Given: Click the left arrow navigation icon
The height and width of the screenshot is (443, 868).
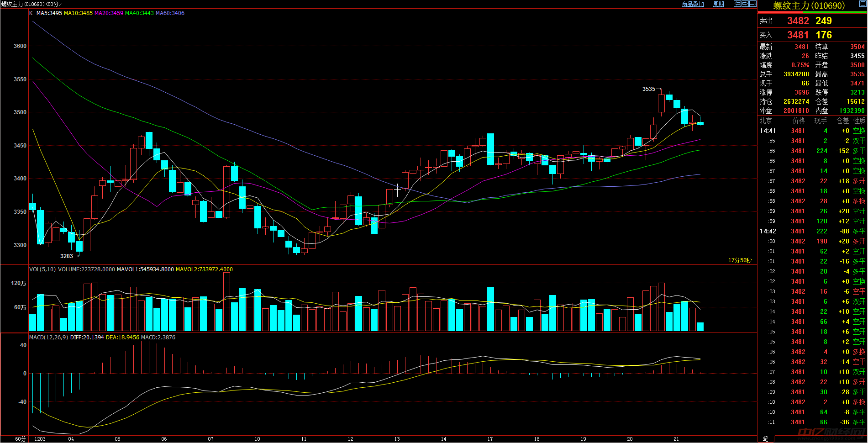Looking at the screenshot, I should (737, 4).
